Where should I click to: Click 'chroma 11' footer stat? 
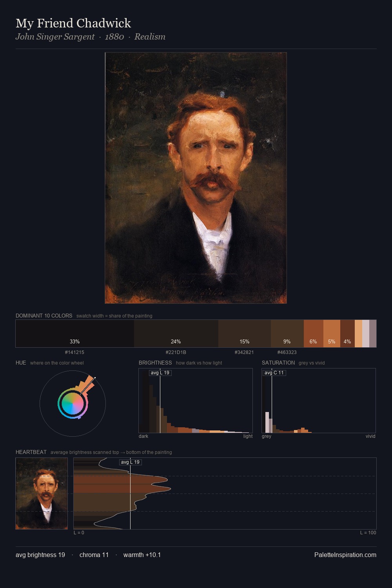coord(94,555)
